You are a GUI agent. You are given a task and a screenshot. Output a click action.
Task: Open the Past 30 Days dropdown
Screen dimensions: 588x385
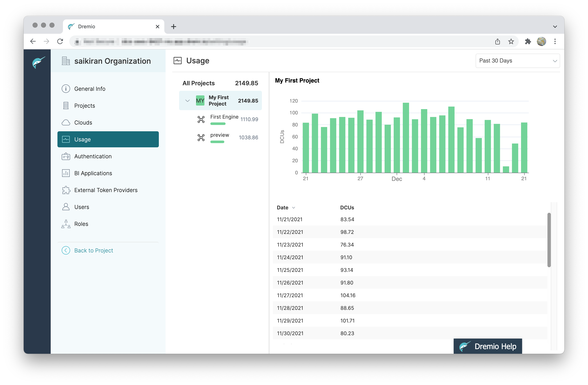pos(517,61)
